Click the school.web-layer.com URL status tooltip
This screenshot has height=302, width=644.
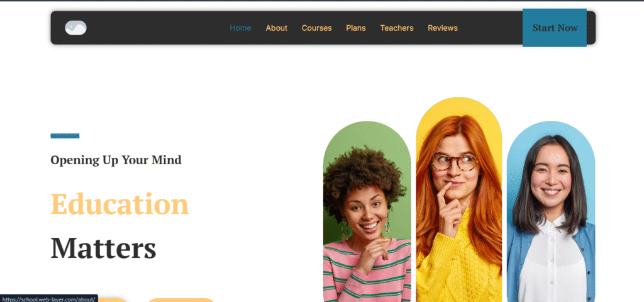(49, 298)
